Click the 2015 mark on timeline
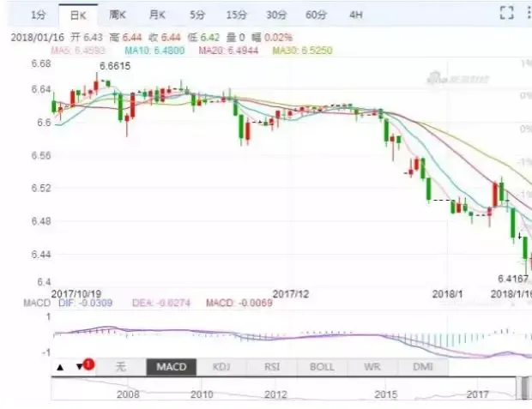The height and width of the screenshot is (409, 532). pos(386,394)
